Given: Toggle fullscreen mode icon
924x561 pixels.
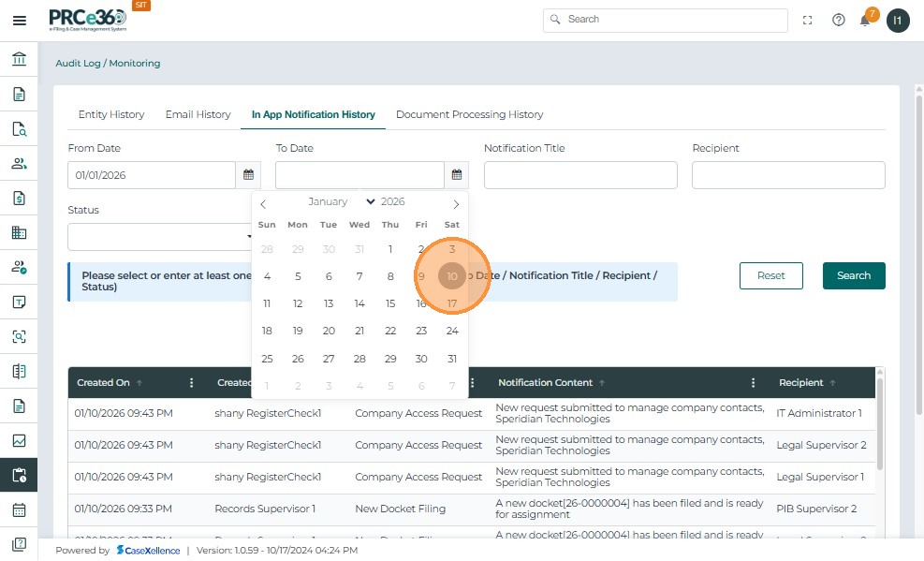Looking at the screenshot, I should (x=808, y=21).
